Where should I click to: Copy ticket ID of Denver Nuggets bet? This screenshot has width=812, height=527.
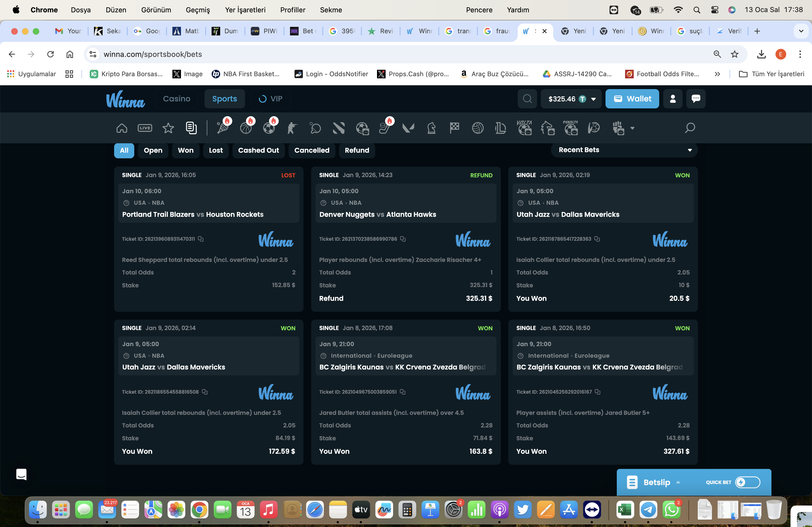pyautogui.click(x=403, y=239)
